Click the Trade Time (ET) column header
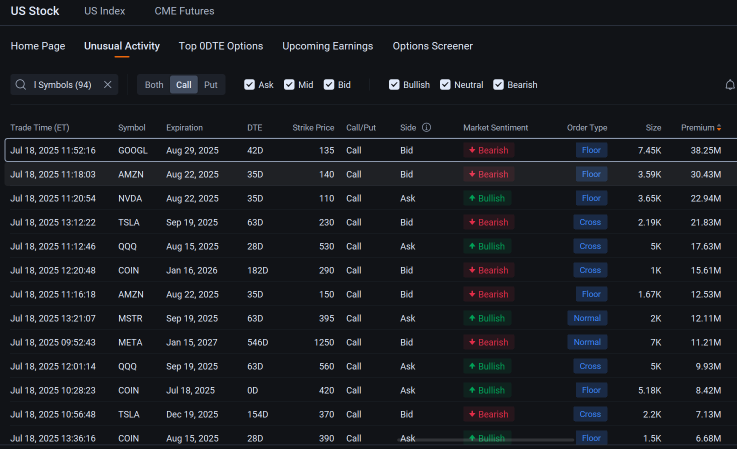 tap(40, 127)
